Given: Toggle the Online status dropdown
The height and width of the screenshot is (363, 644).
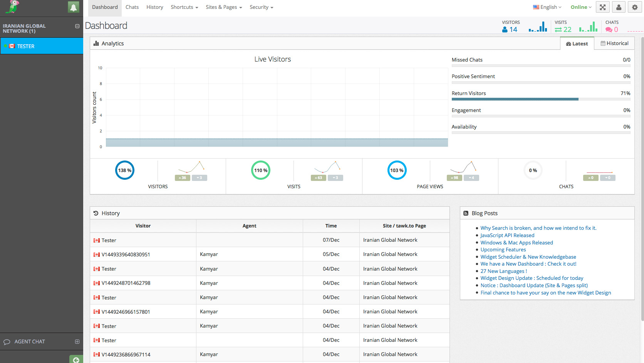Looking at the screenshot, I should coord(581,7).
